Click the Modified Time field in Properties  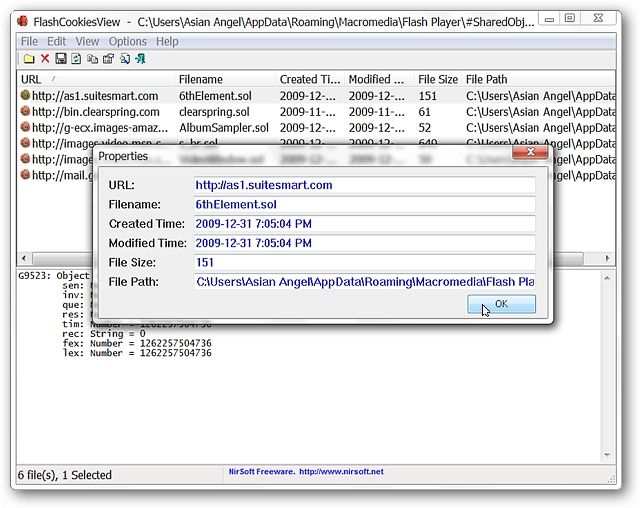point(364,243)
